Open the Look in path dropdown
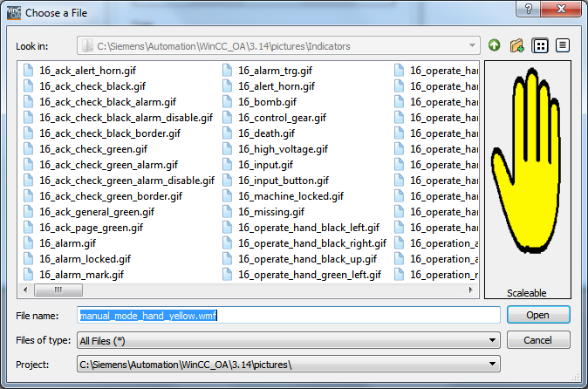 click(472, 46)
